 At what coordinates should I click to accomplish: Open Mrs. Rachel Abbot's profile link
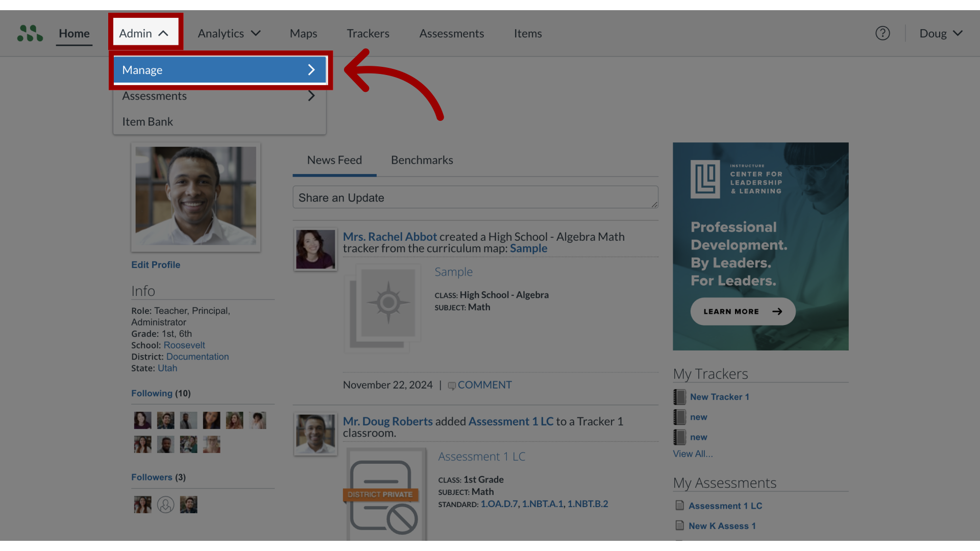[x=390, y=237]
